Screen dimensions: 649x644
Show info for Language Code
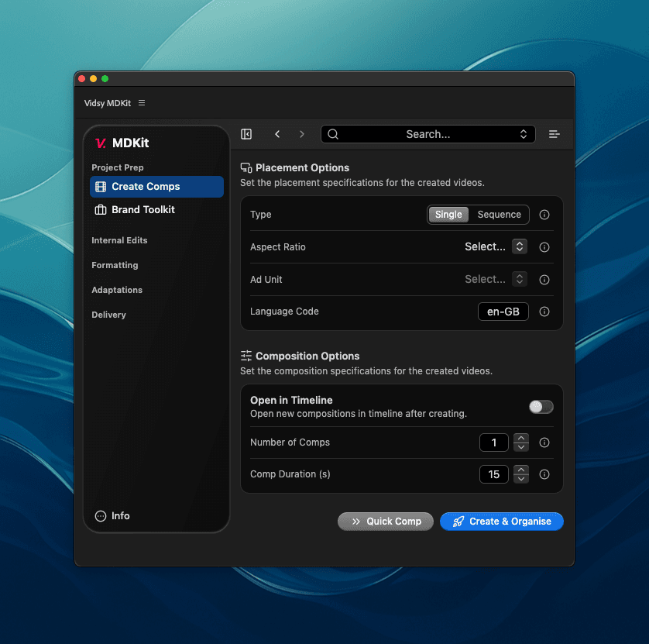[544, 312]
